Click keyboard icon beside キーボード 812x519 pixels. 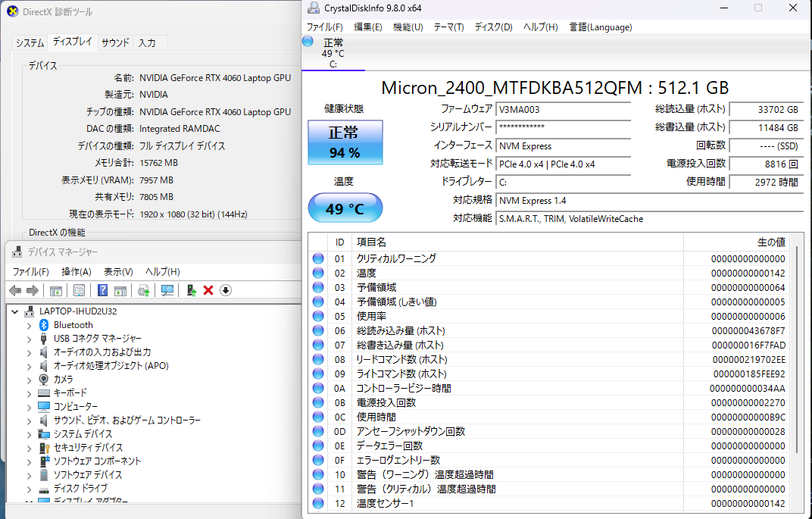(x=44, y=392)
